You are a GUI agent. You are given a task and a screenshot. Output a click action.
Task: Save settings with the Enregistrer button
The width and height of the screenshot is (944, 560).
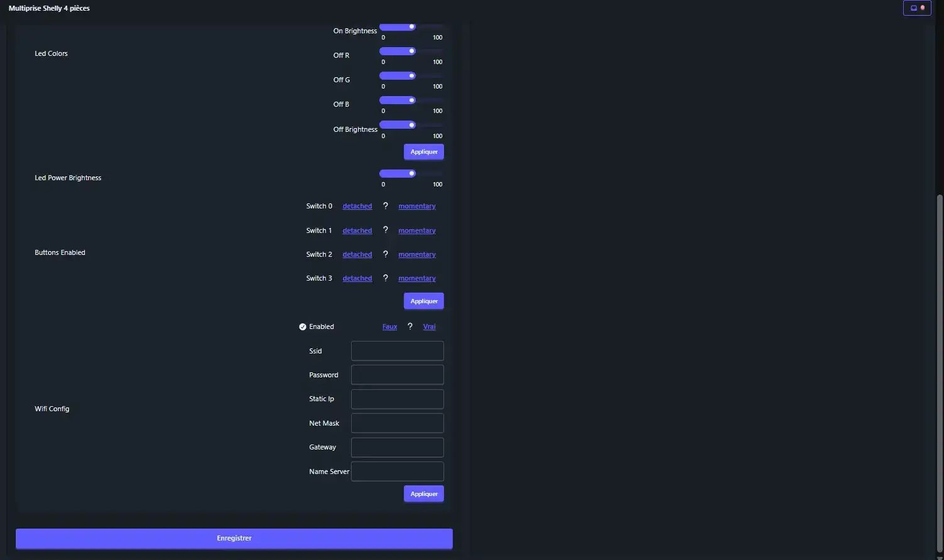[x=234, y=539]
